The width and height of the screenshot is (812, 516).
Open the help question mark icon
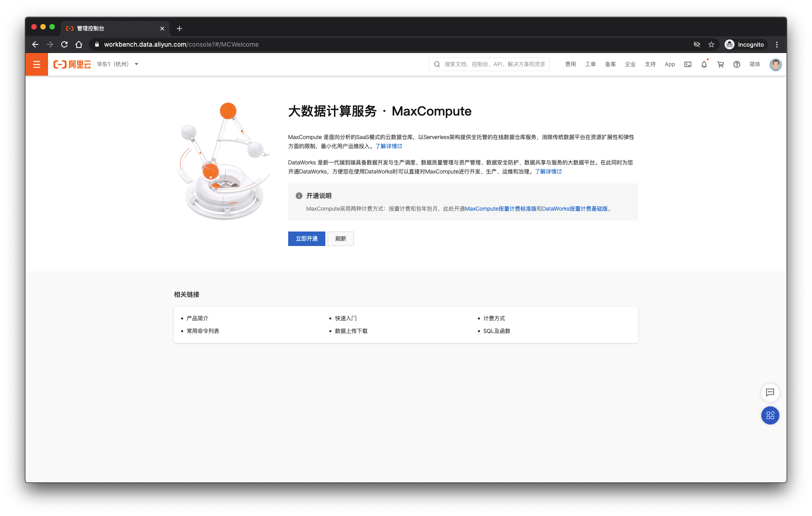click(736, 64)
